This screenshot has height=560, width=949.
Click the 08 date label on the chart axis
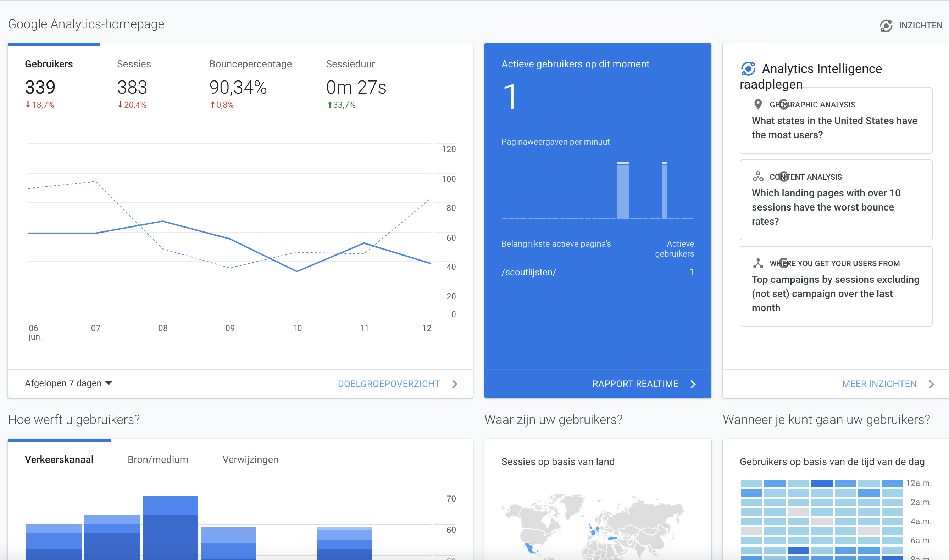[x=163, y=328]
